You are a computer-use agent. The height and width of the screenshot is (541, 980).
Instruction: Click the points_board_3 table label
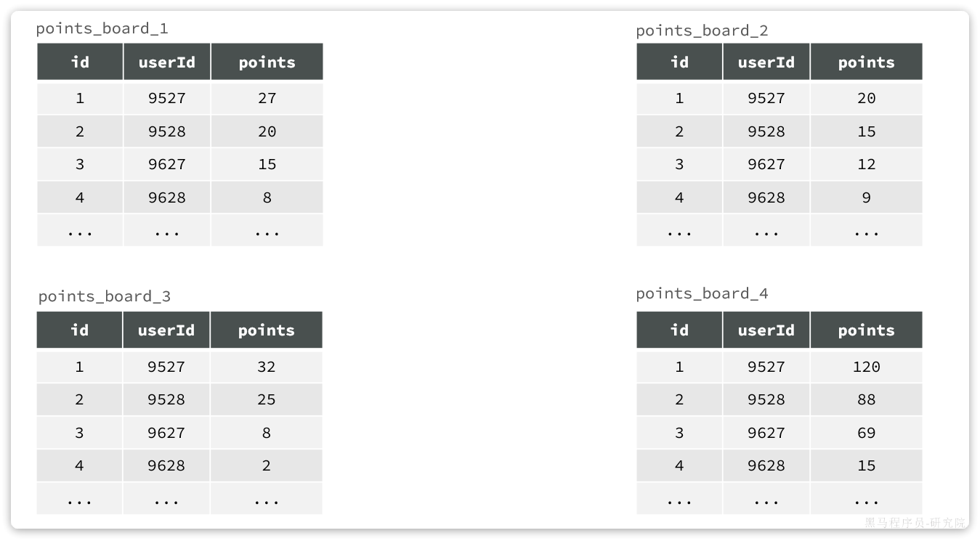(105, 296)
